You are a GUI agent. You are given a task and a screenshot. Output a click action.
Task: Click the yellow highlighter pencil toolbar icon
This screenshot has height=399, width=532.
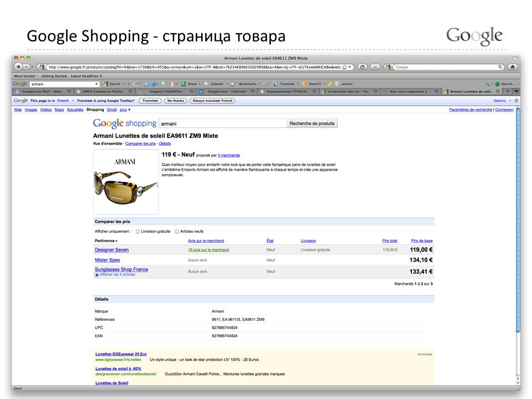pos(330,84)
